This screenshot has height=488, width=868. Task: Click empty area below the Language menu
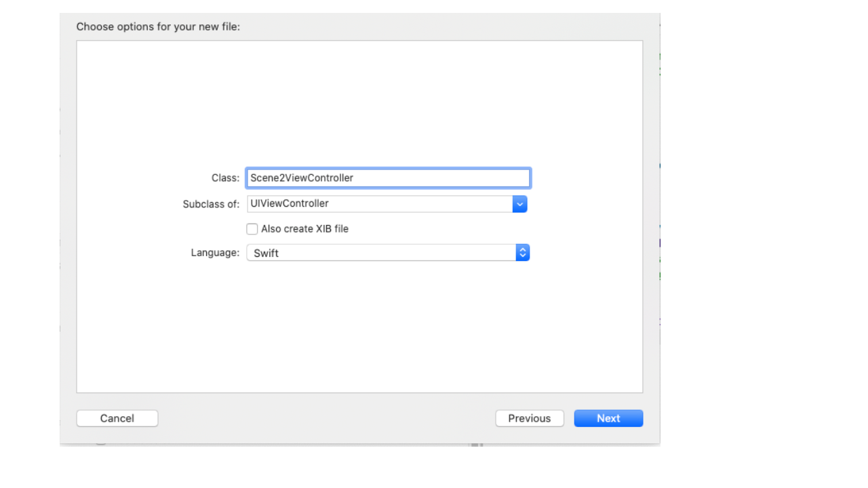(x=359, y=325)
